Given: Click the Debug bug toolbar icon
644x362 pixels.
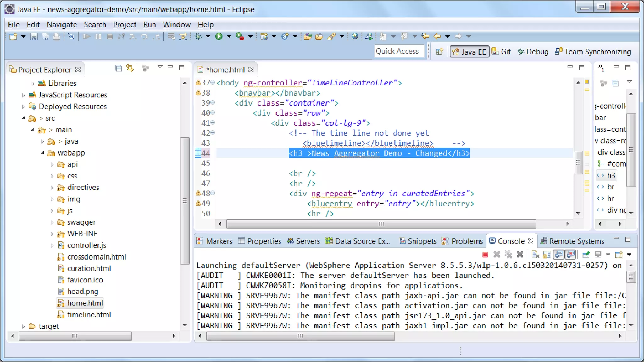Looking at the screenshot, I should click(198, 36).
